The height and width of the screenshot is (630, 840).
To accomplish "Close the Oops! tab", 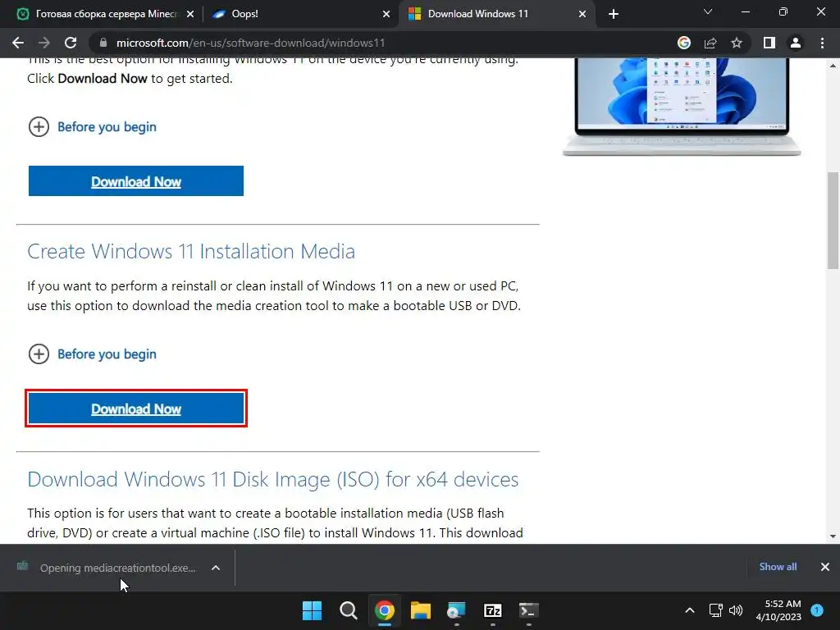I will [386, 14].
